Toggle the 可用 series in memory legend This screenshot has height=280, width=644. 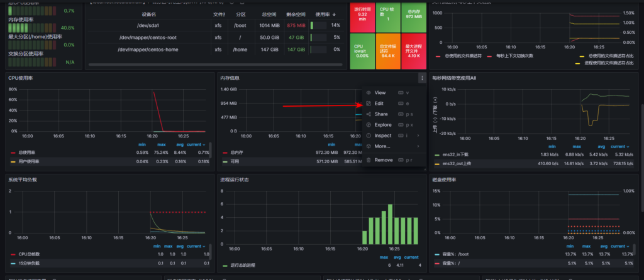pos(233,161)
